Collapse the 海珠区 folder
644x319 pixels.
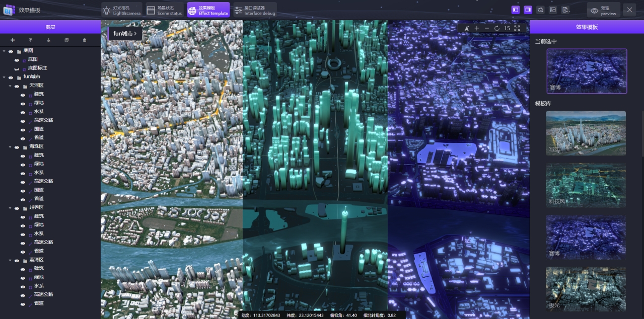(x=10, y=147)
